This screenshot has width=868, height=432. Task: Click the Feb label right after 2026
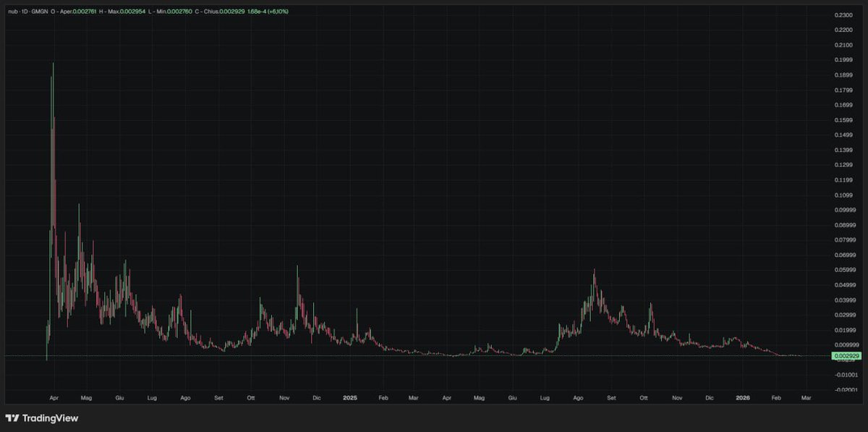[x=777, y=398]
